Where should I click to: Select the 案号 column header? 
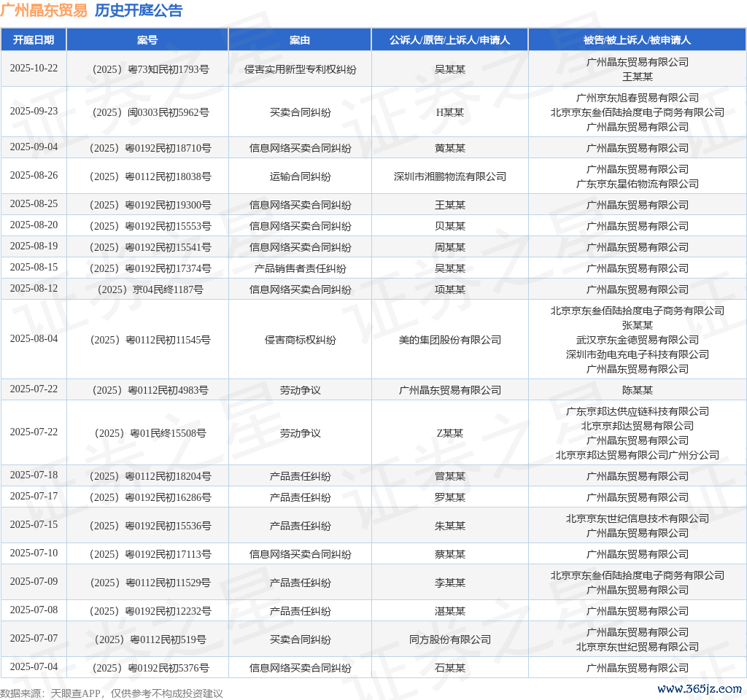click(x=147, y=40)
